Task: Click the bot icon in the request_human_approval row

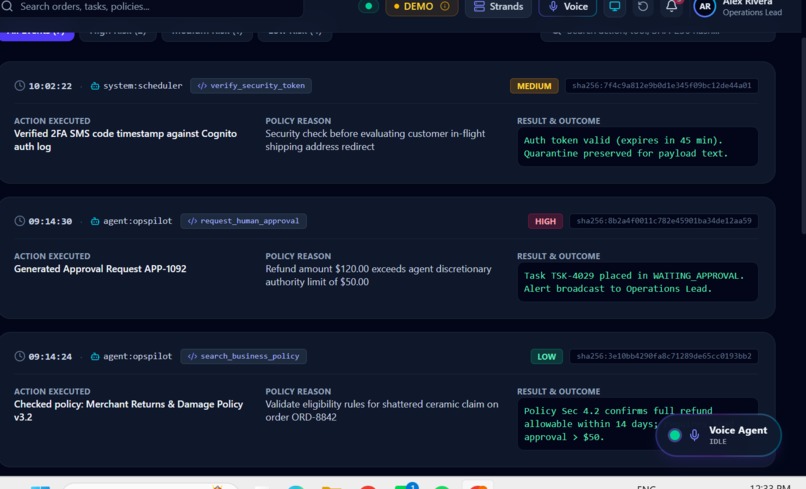Action: click(x=95, y=221)
